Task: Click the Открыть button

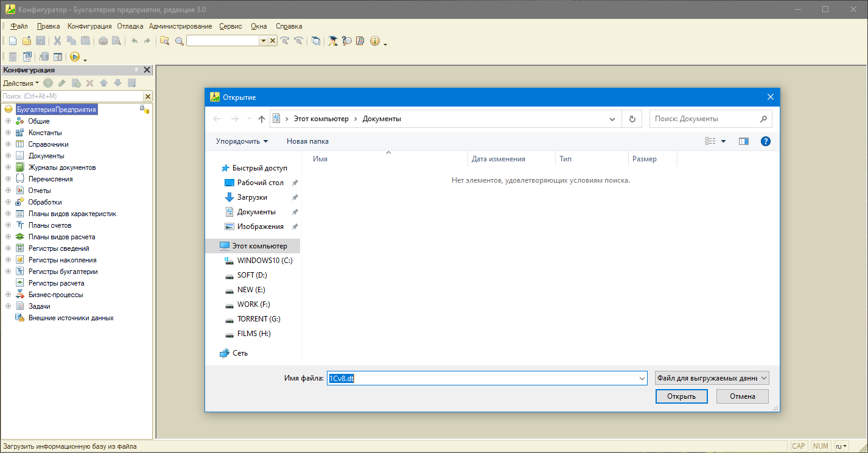Action: coord(681,396)
